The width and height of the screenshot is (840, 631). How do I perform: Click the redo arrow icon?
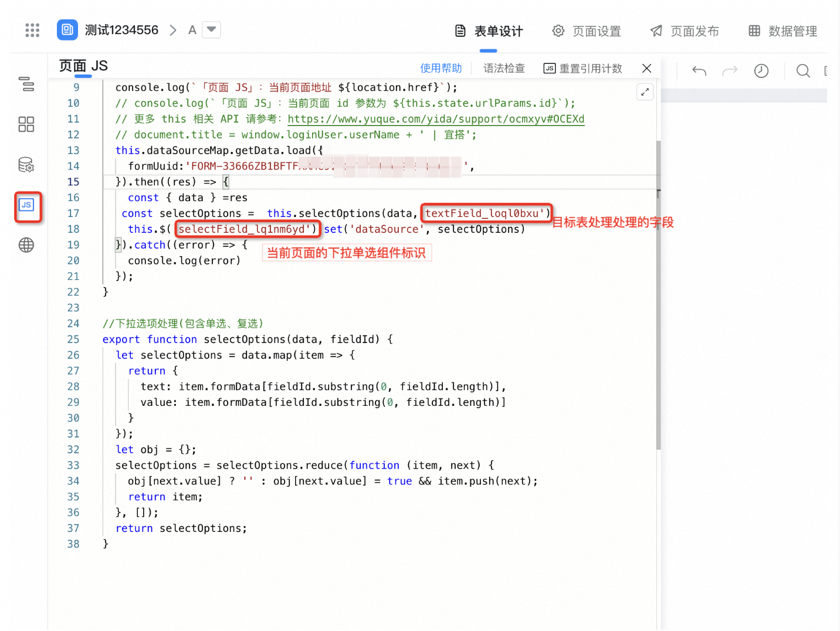tap(730, 71)
